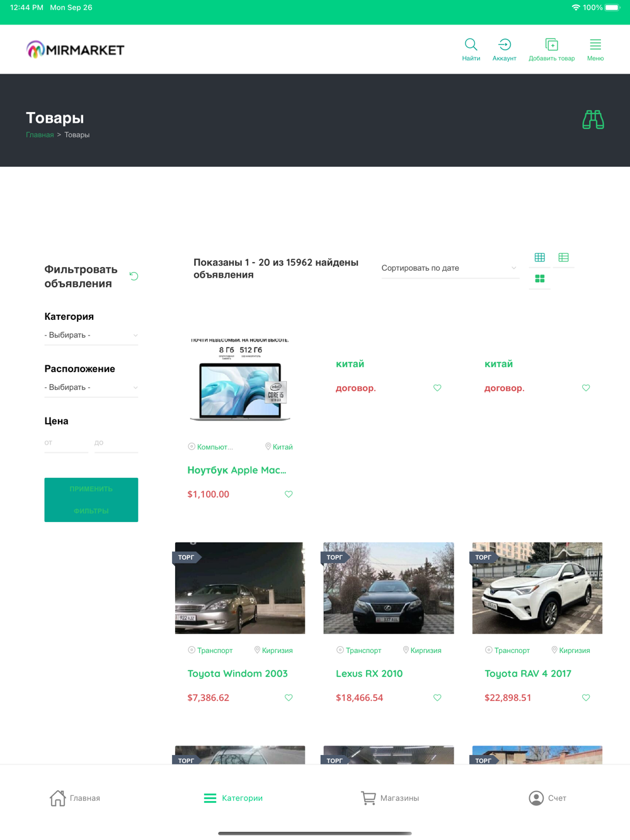Open the search (Найти) icon

click(471, 45)
